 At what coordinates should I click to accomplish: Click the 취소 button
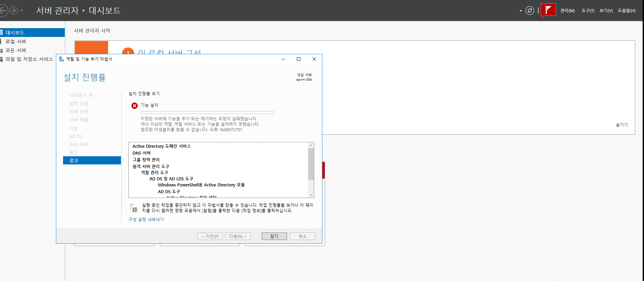(302, 236)
